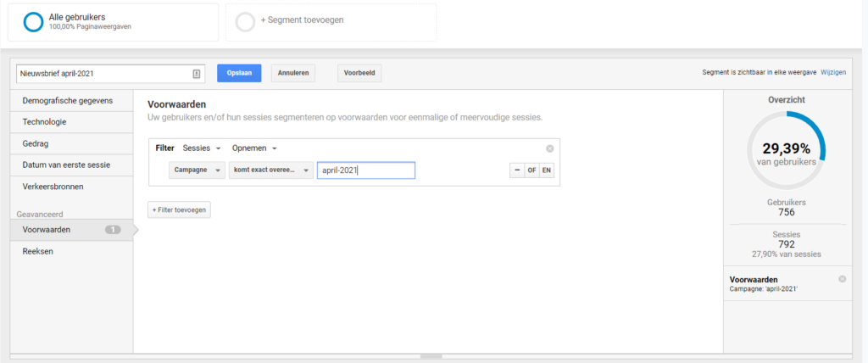Click the '27,90% van sessies' text
This screenshot has height=363, width=868.
pos(786,254)
